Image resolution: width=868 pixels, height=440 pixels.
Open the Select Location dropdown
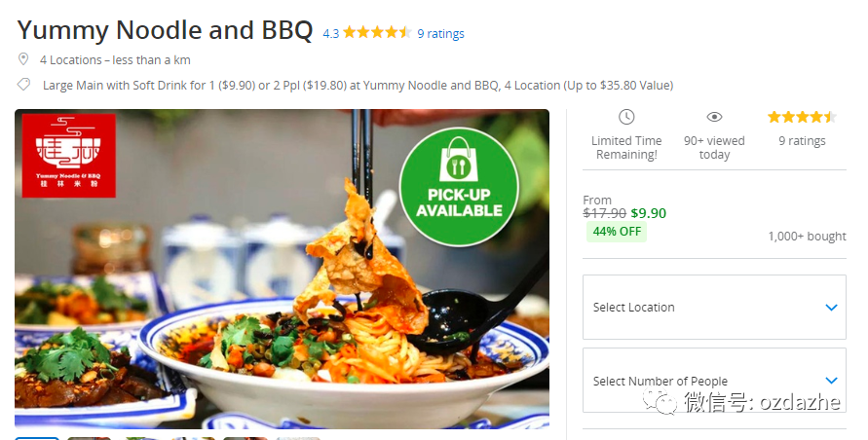714,308
